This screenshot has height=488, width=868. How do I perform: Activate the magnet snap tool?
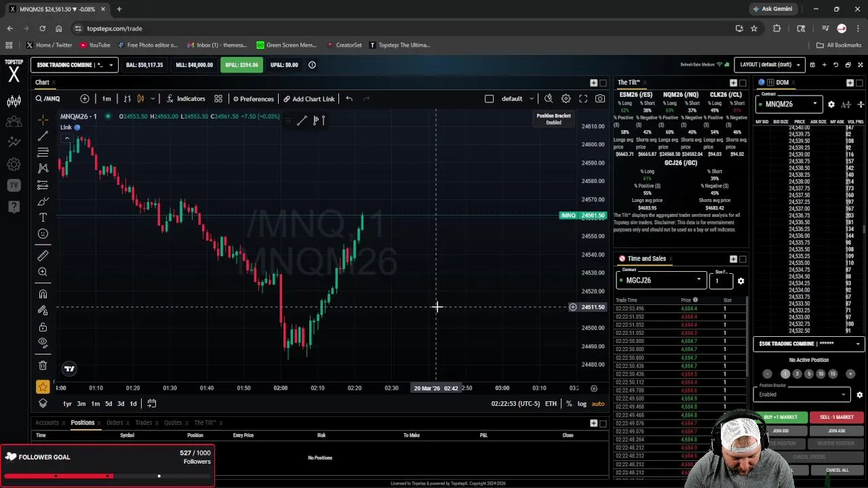coord(43,293)
